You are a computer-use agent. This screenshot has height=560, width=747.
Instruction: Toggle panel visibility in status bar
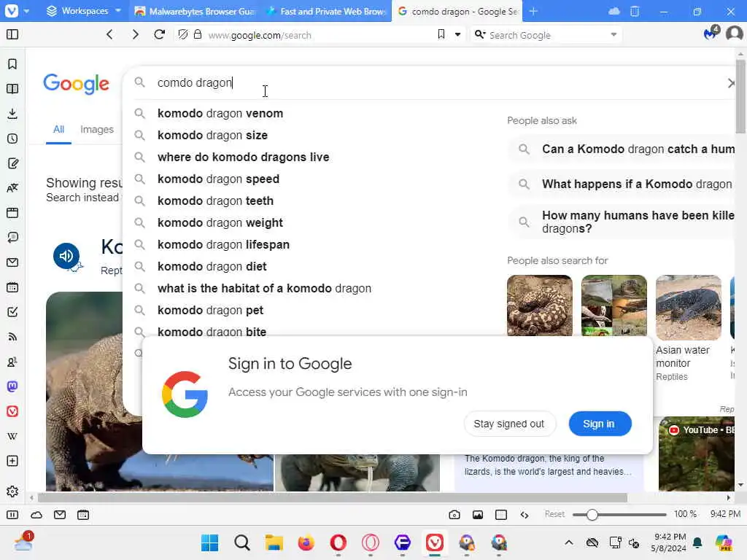[12, 515]
